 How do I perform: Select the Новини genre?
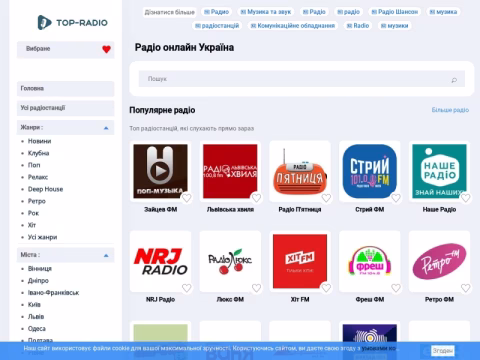click(39, 141)
